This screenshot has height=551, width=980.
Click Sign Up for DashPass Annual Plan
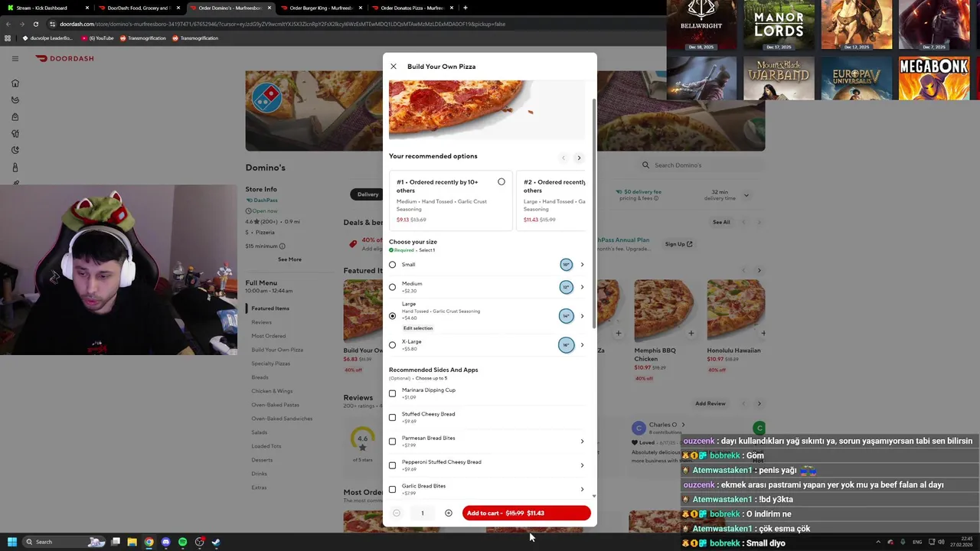pyautogui.click(x=678, y=244)
